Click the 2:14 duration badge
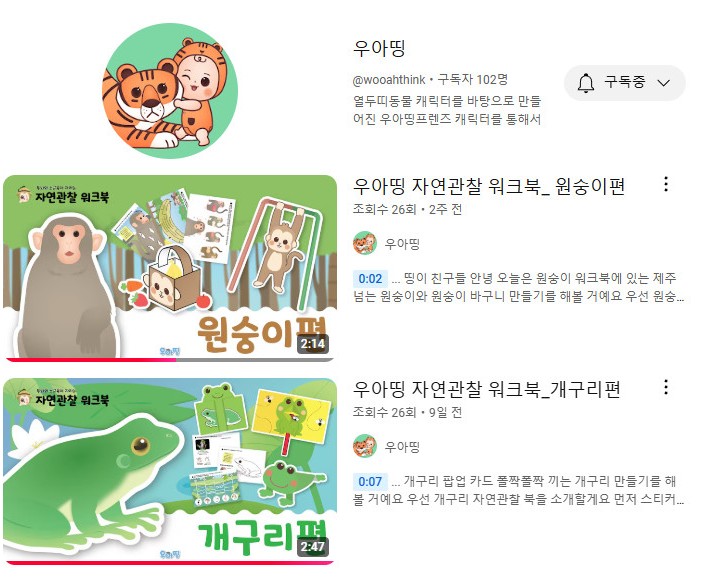705x588 pixels. [312, 344]
